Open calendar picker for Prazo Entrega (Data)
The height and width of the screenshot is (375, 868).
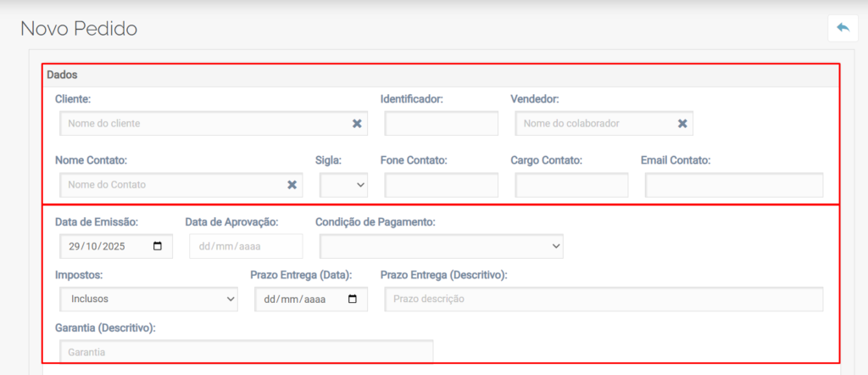pyautogui.click(x=353, y=299)
